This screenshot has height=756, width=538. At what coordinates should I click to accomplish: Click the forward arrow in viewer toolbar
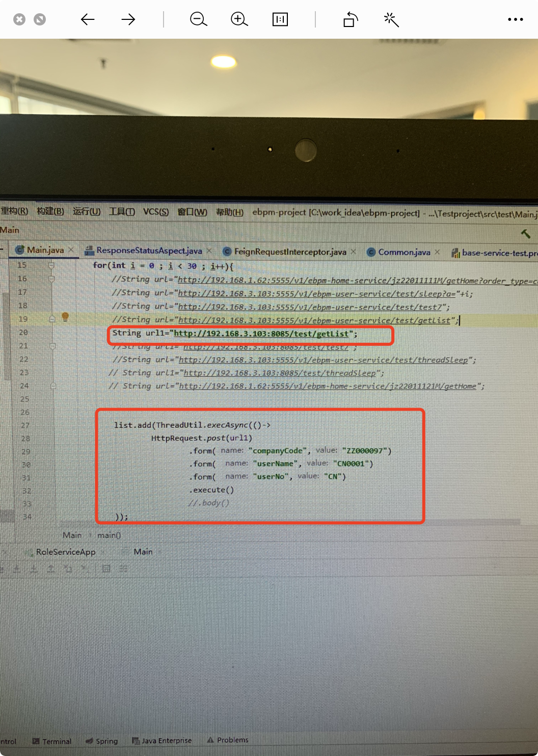tap(128, 19)
